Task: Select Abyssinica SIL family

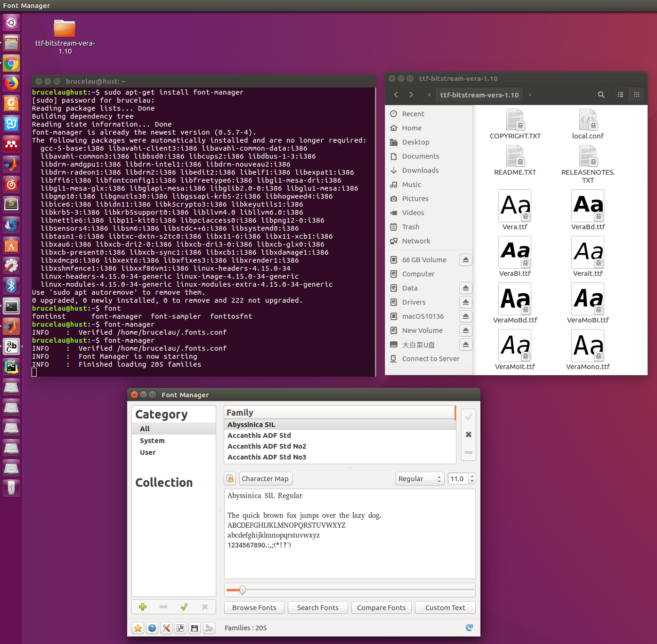Action: click(340, 425)
